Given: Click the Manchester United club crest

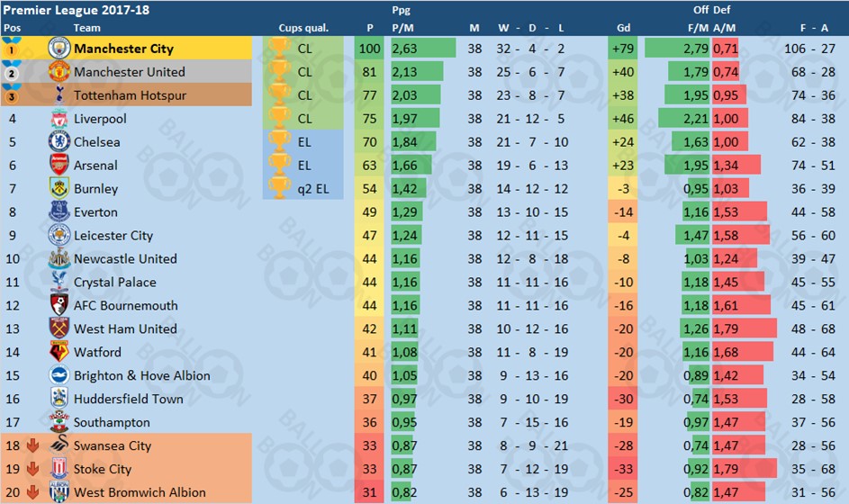Looking at the screenshot, I should tap(59, 71).
